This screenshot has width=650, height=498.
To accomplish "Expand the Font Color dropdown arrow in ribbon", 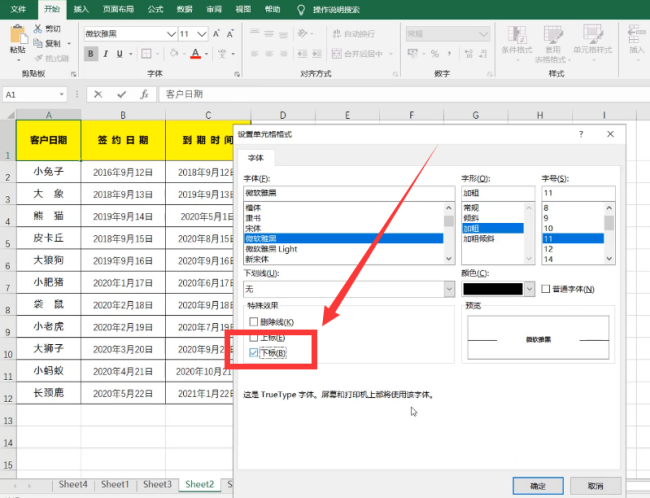I will tap(206, 54).
